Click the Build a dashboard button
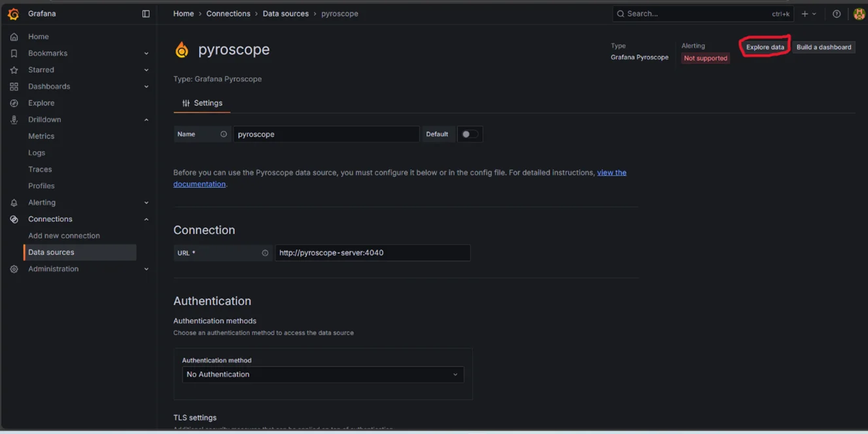This screenshot has width=868, height=434. point(824,47)
